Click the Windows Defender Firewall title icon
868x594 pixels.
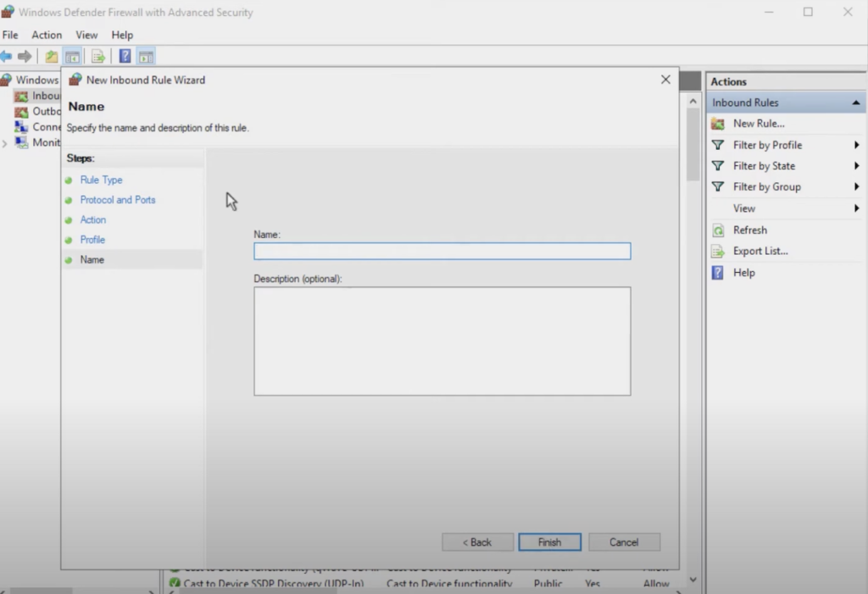point(8,12)
